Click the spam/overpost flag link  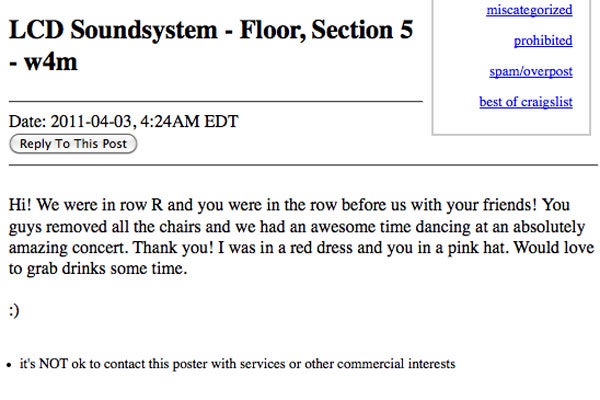click(532, 72)
